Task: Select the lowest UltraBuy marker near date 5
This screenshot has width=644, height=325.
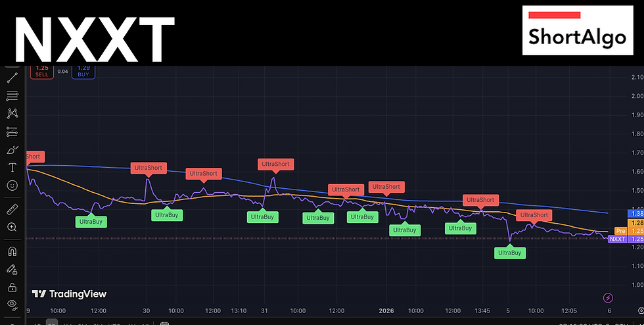Action: [510, 253]
